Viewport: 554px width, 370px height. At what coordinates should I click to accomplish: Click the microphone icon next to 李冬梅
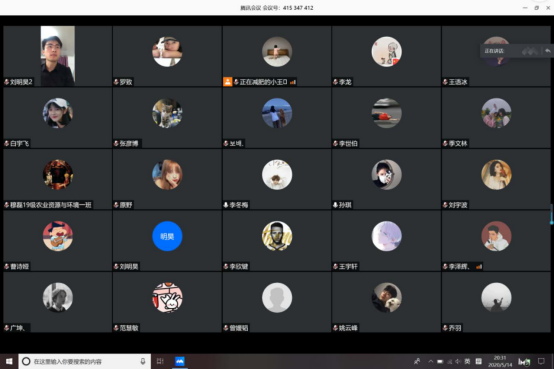click(226, 205)
